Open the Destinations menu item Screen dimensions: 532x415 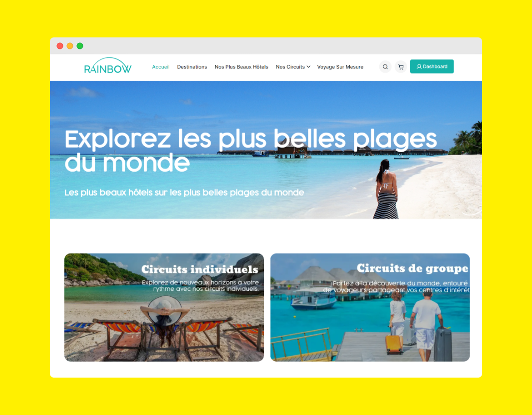[192, 67]
